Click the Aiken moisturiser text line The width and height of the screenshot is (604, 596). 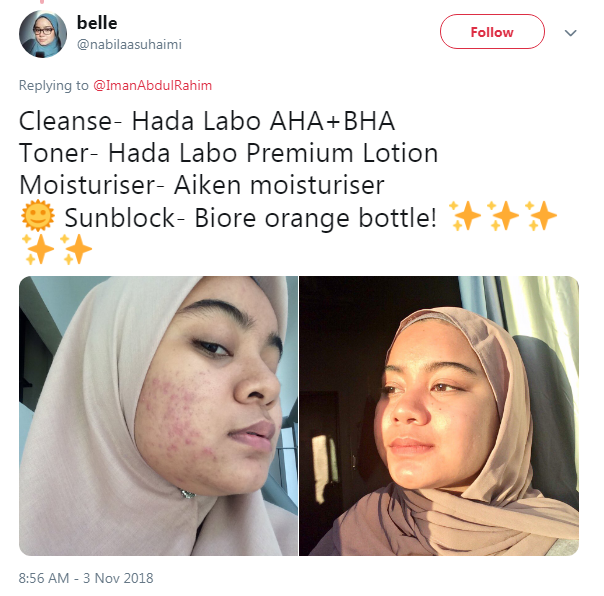pos(202,185)
